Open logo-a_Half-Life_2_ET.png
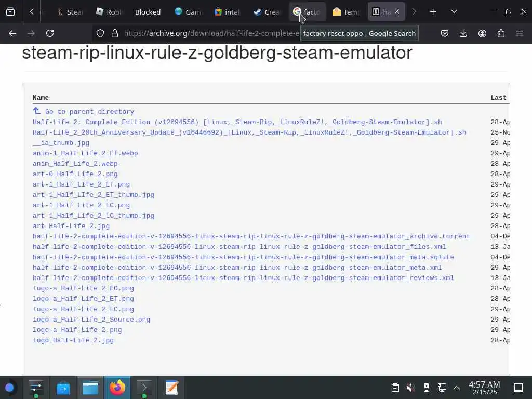Viewport: 532px width, 399px height. point(83,299)
